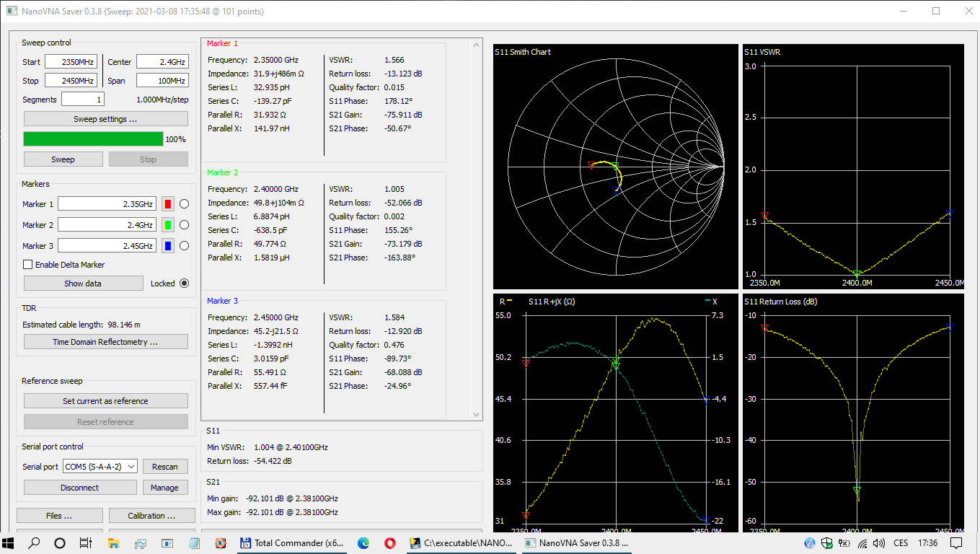Switch to Total Commander in taskbar
The width and height of the screenshot is (980, 554).
tap(292, 542)
